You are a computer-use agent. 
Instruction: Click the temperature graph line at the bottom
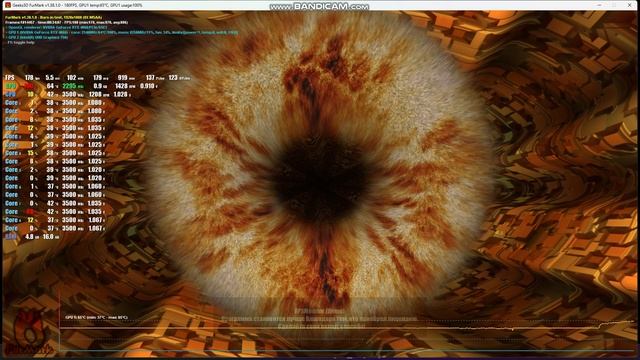pyautogui.click(x=347, y=327)
